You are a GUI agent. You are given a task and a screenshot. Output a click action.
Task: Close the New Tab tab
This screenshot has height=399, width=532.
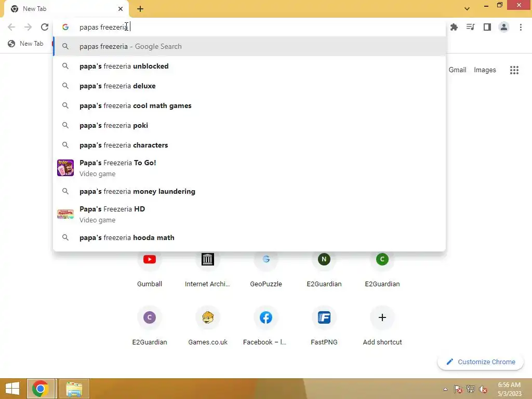click(x=121, y=9)
